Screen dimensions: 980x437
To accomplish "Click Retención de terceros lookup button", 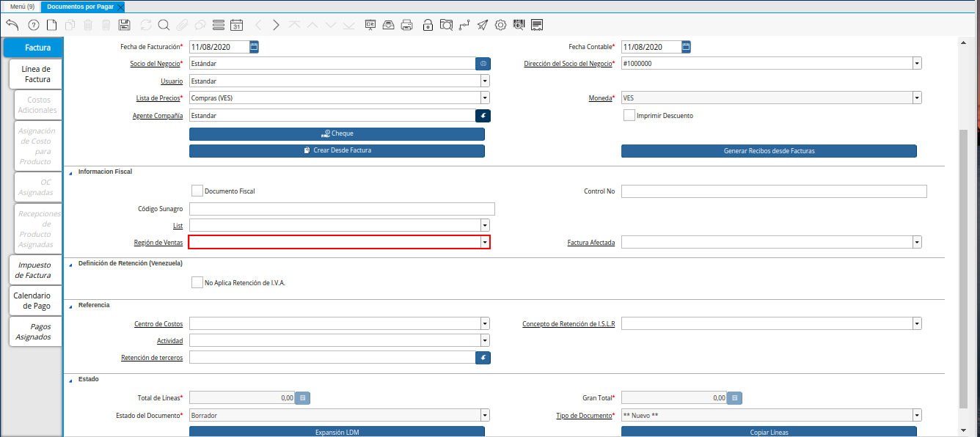I will (x=483, y=357).
